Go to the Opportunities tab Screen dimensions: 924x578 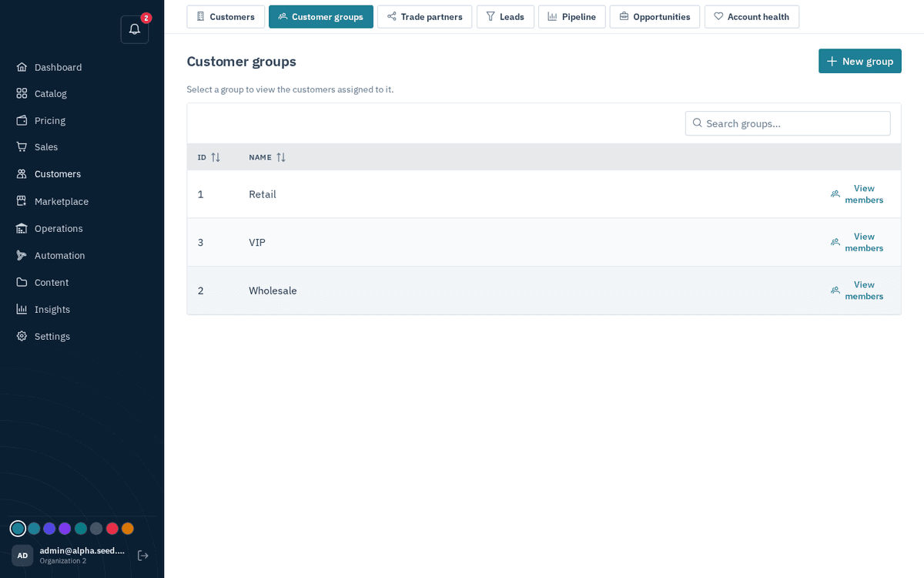654,17
